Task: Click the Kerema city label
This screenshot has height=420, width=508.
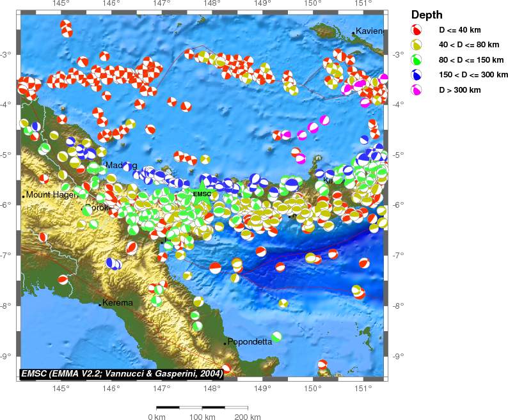Action: (118, 302)
